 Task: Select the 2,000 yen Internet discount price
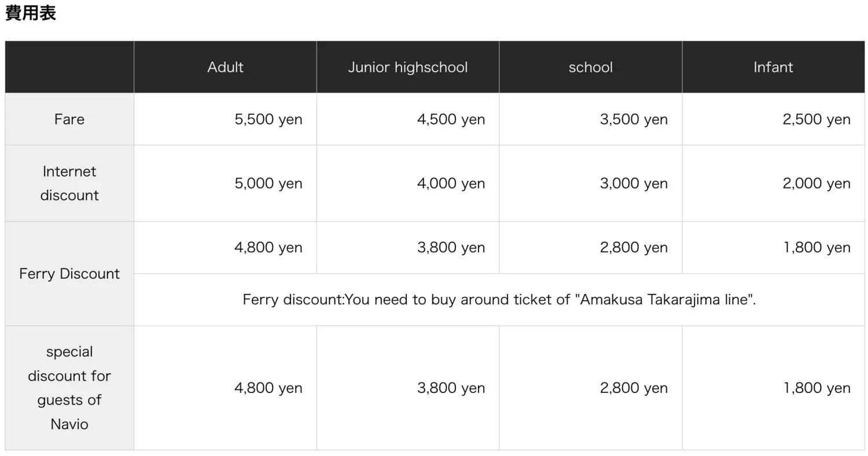click(x=816, y=183)
